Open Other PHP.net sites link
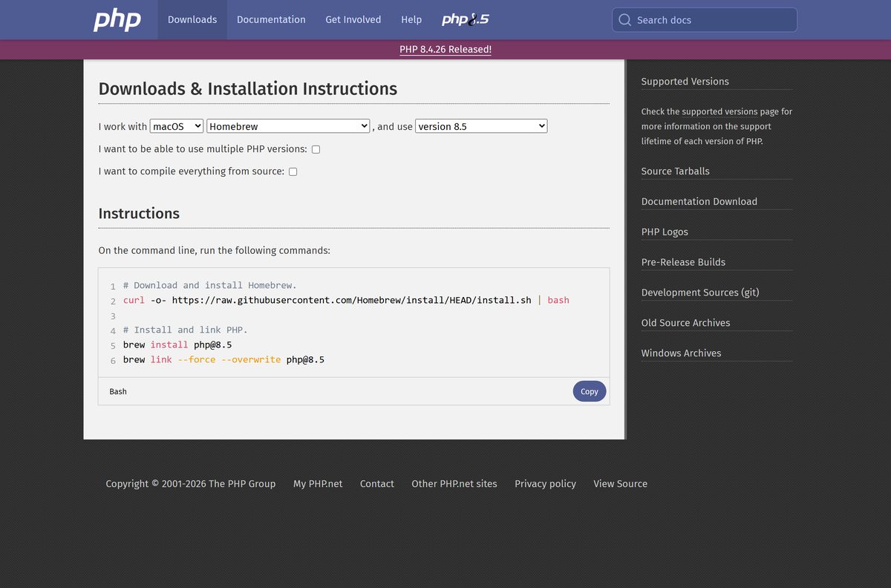The width and height of the screenshot is (891, 588). point(454,484)
